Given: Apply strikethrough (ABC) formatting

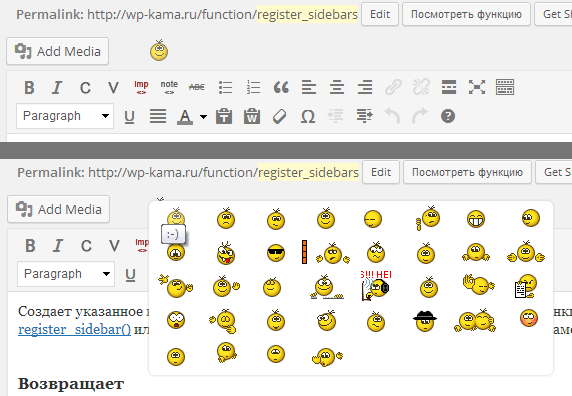Looking at the screenshot, I should click(x=197, y=88).
